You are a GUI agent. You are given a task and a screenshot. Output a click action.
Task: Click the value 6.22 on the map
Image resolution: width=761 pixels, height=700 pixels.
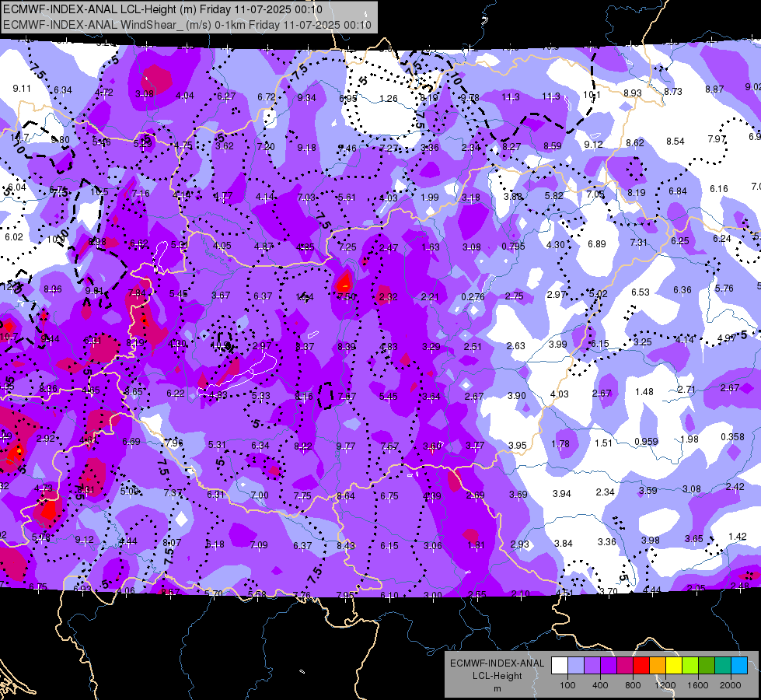(x=175, y=394)
